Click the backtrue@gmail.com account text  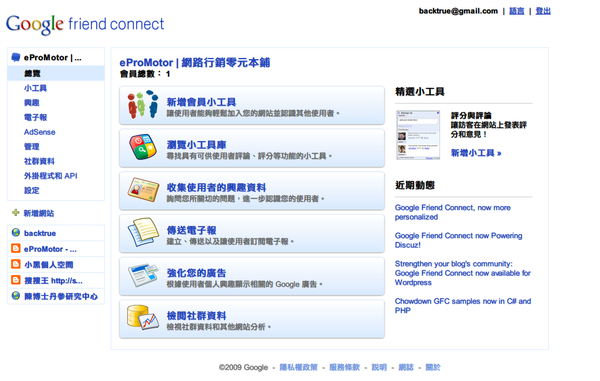458,11
